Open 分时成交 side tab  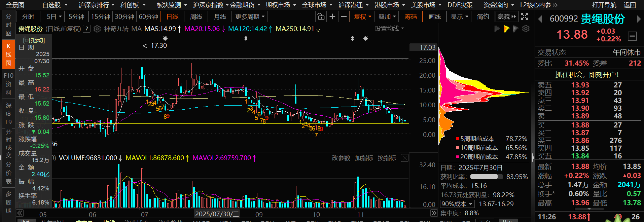coord(8,143)
